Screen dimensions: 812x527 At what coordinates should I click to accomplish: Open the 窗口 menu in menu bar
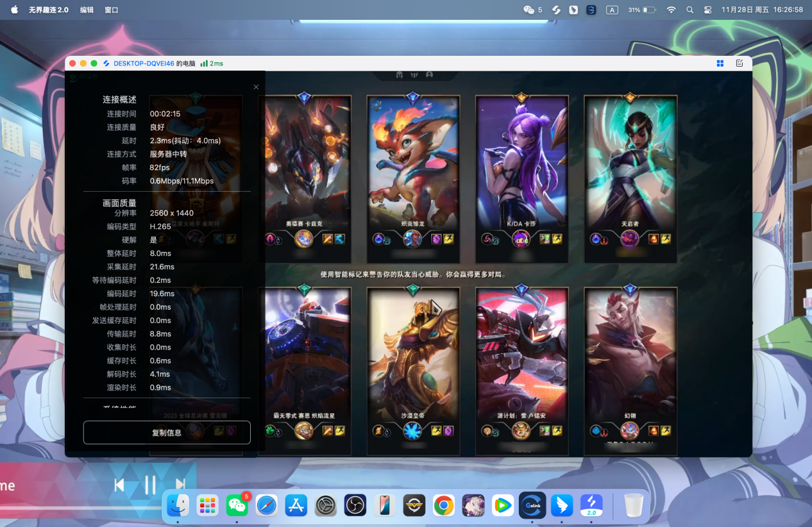[x=111, y=10]
